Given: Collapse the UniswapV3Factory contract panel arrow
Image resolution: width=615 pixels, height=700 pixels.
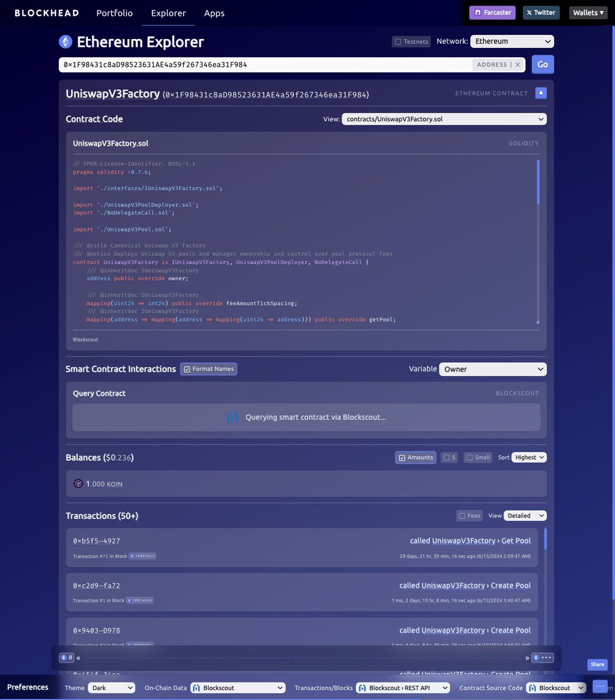Looking at the screenshot, I should pyautogui.click(x=540, y=93).
